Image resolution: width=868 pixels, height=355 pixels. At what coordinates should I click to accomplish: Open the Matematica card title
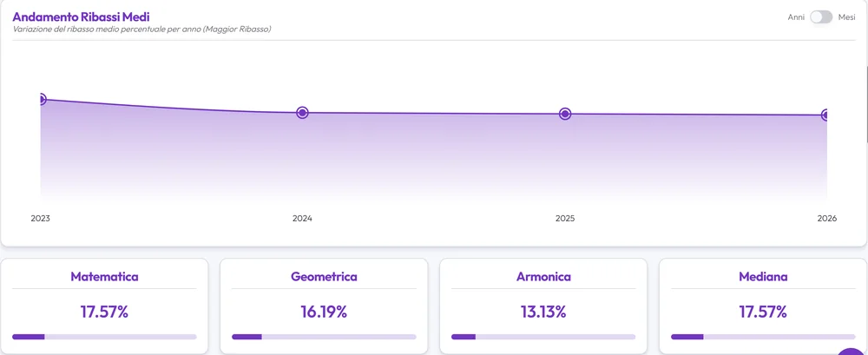click(104, 276)
